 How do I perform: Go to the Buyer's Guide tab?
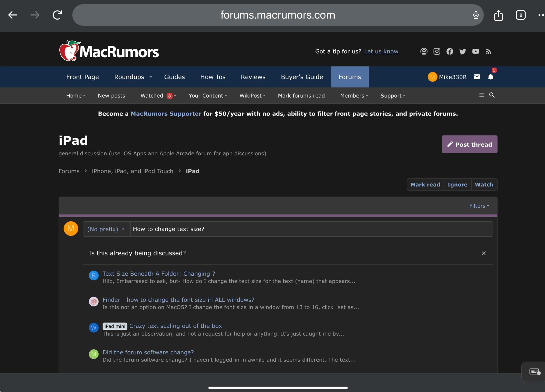point(302,77)
